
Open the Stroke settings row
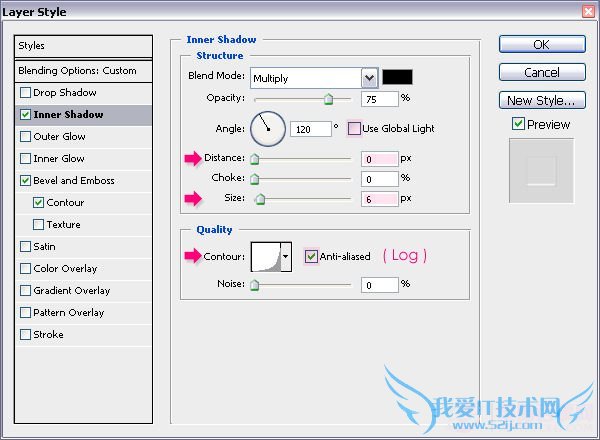(x=83, y=334)
